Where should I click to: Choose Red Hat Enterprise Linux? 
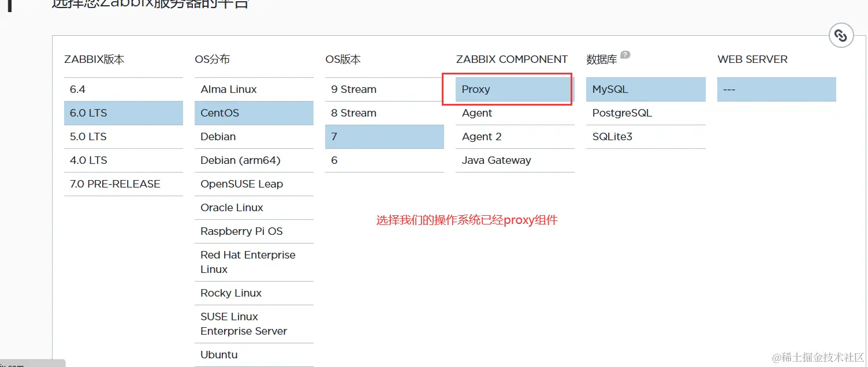click(254, 262)
